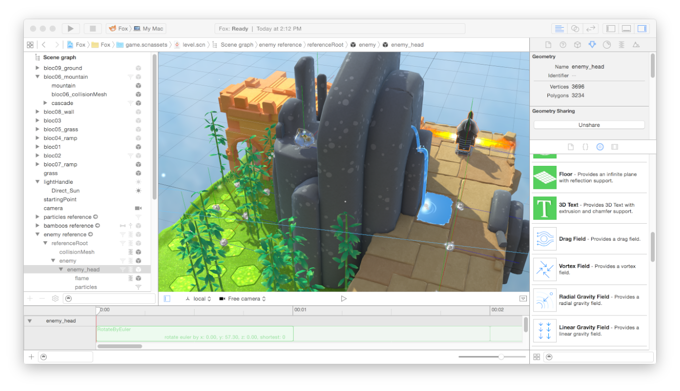
Task: Play the scene actions preview
Action: point(343,299)
